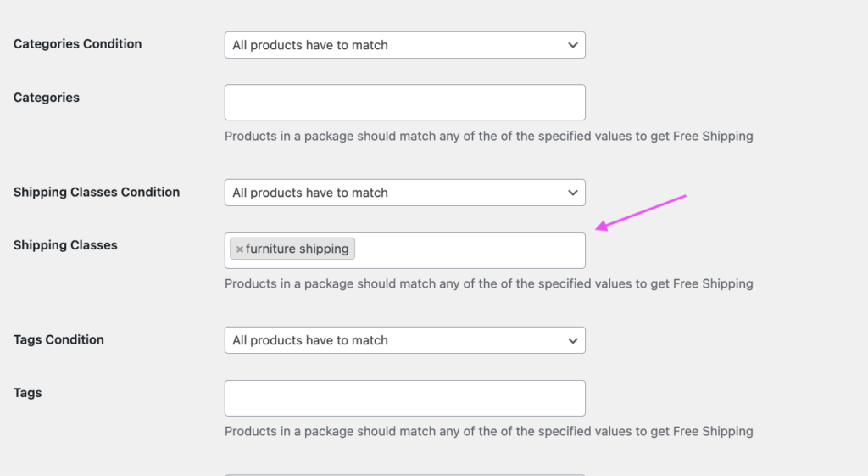Click the Categories field label
Screen dimensions: 868x476
tap(47, 98)
